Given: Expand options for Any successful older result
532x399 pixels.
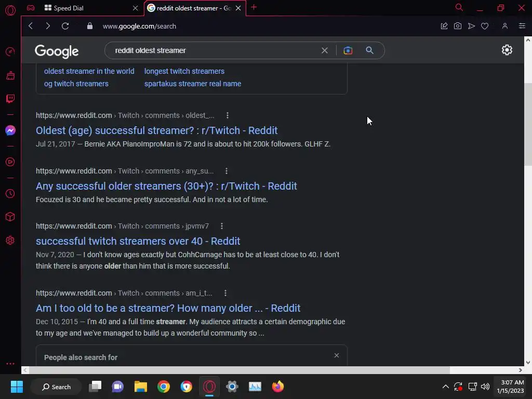Looking at the screenshot, I should 227,171.
